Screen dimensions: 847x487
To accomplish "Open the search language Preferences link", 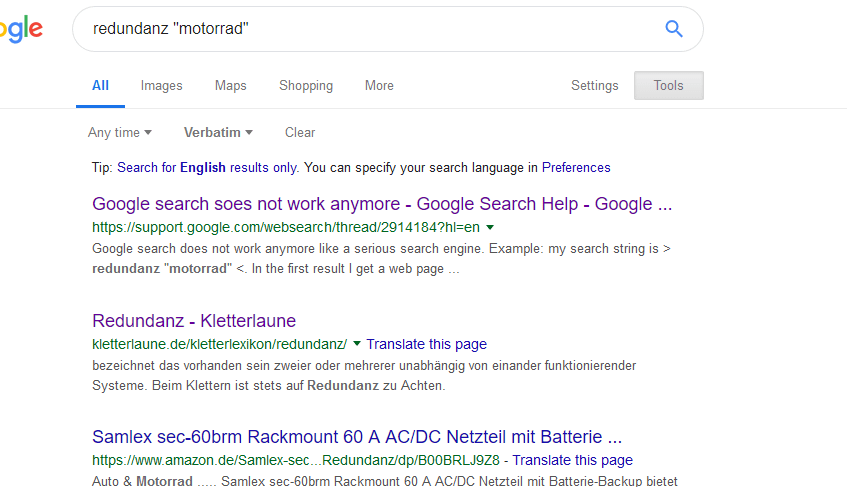I will (x=576, y=167).
